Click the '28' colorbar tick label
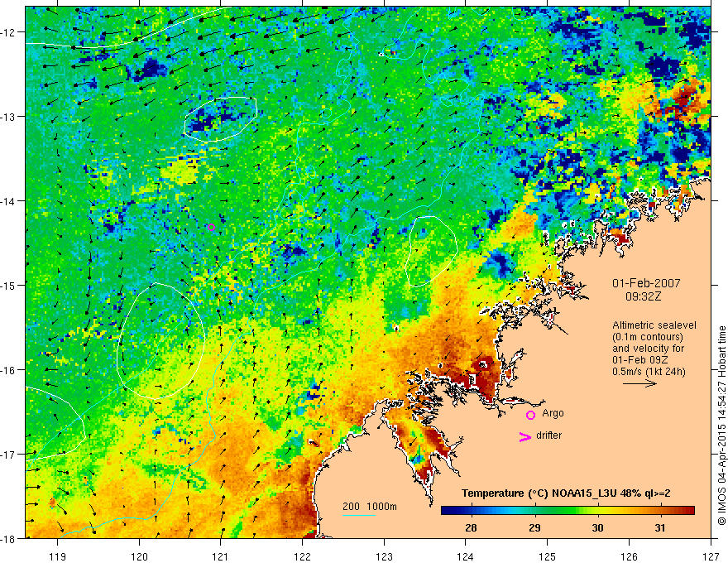 coord(471,527)
